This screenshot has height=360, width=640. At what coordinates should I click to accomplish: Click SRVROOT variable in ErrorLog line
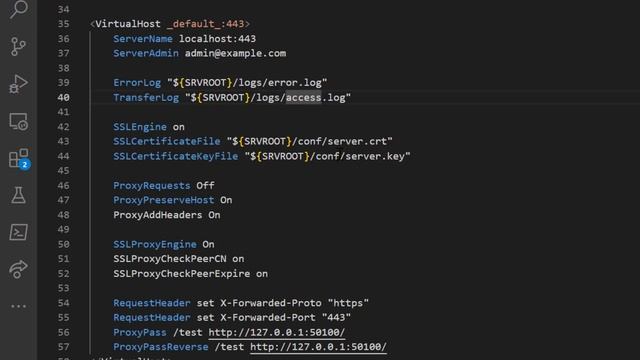tap(205, 83)
